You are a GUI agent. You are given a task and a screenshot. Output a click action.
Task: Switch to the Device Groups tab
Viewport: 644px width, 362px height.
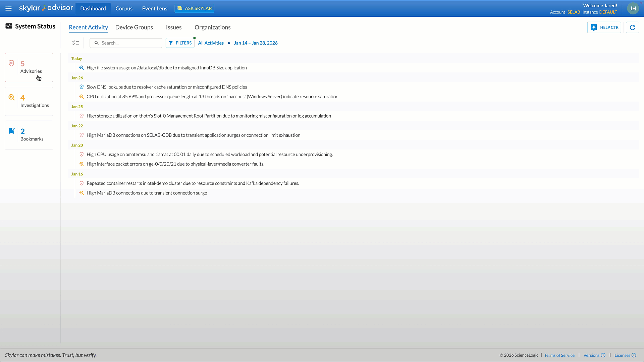coord(134,27)
